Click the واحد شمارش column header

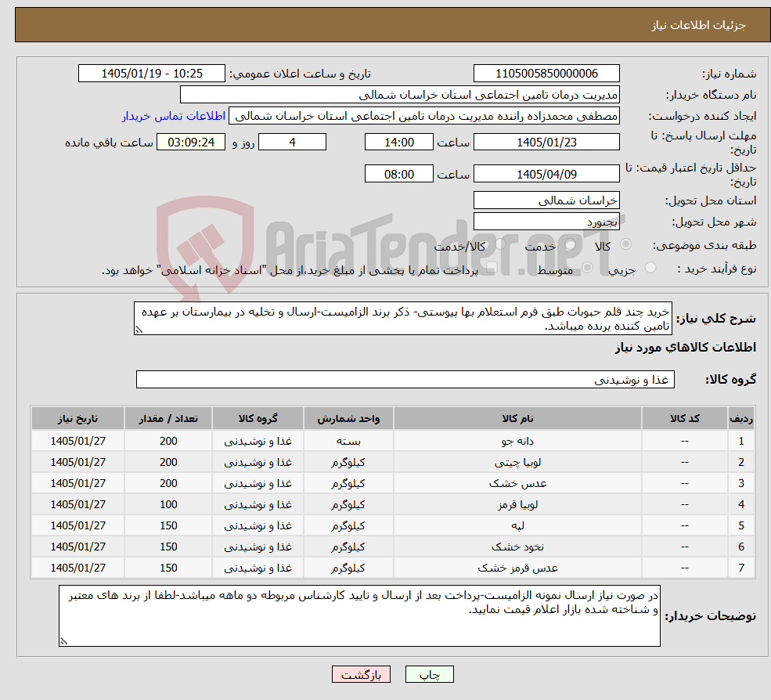pos(348,419)
